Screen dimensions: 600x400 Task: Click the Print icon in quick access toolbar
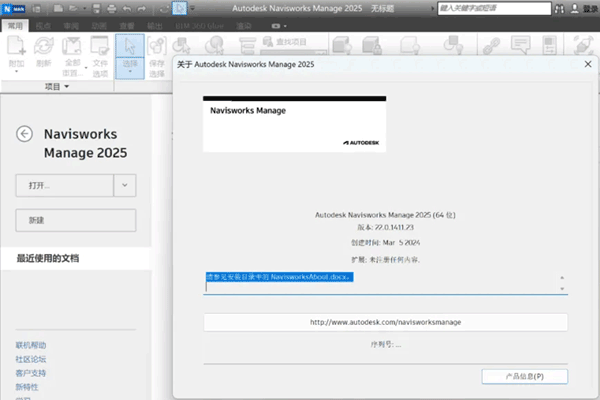click(111, 8)
